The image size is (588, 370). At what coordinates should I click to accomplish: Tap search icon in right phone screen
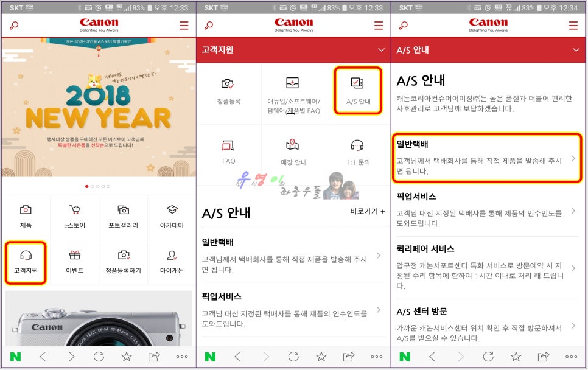(404, 26)
